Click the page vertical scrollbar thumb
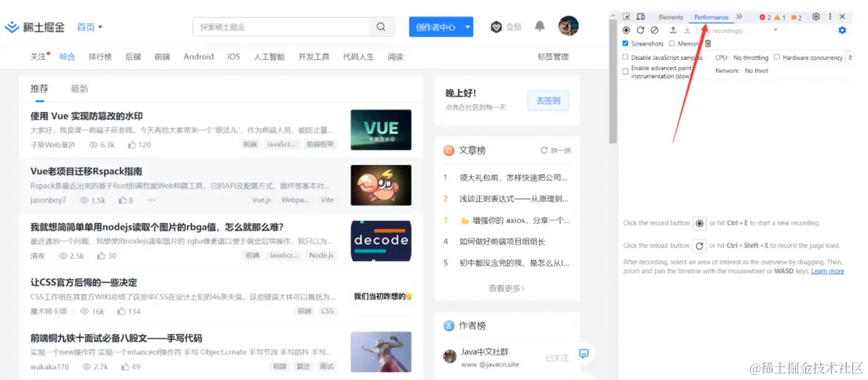 pyautogui.click(x=612, y=82)
